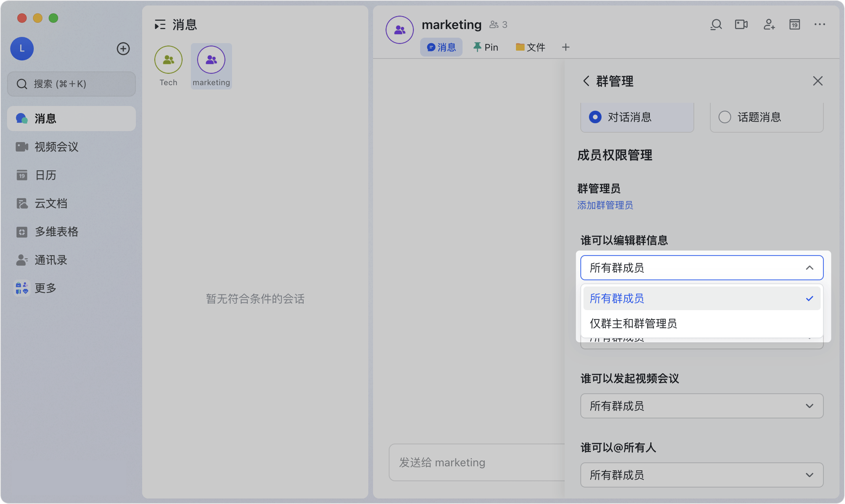The width and height of the screenshot is (845, 504).
Task: Select the marketing group avatar in list
Action: (x=211, y=60)
